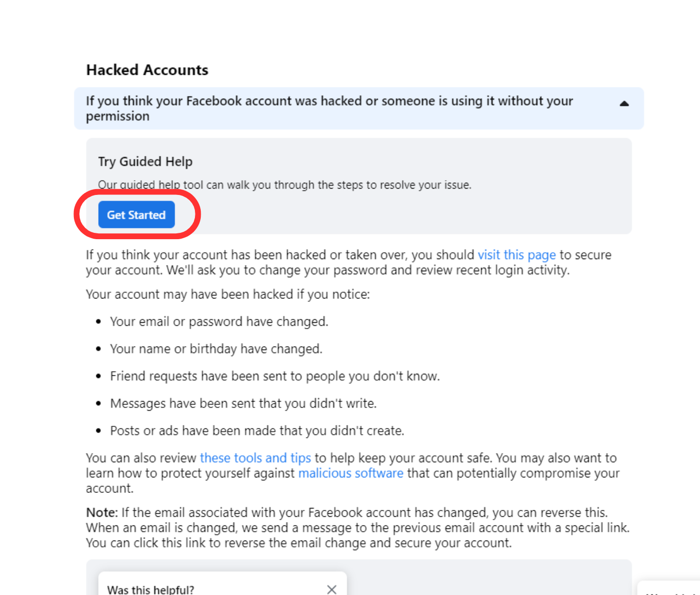Click the bold 'Note:' label
Screen dimensions: 700x595
click(x=102, y=512)
